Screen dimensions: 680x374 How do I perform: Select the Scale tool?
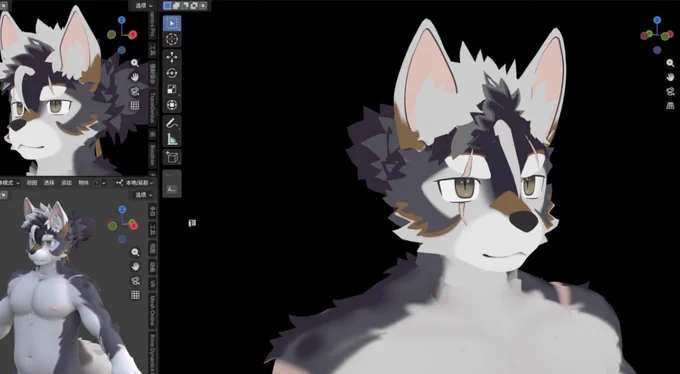172,89
